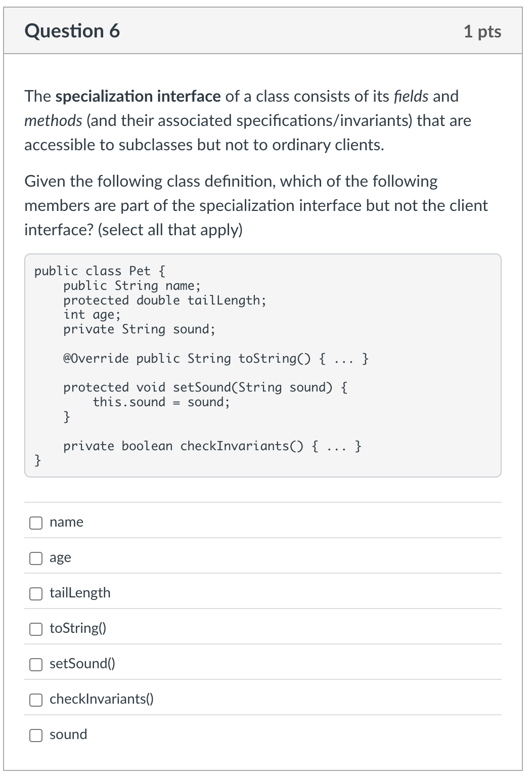
Task: Check the name checkbox
Action: (35, 523)
